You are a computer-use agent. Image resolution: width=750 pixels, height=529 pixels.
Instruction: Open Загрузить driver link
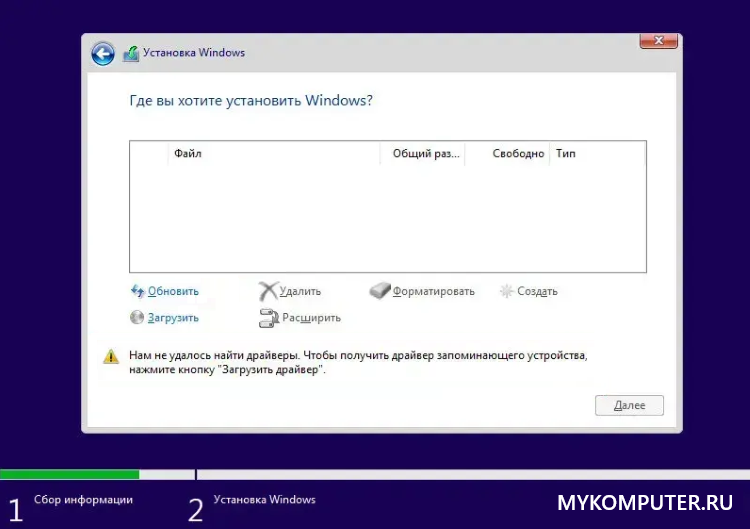(x=173, y=318)
